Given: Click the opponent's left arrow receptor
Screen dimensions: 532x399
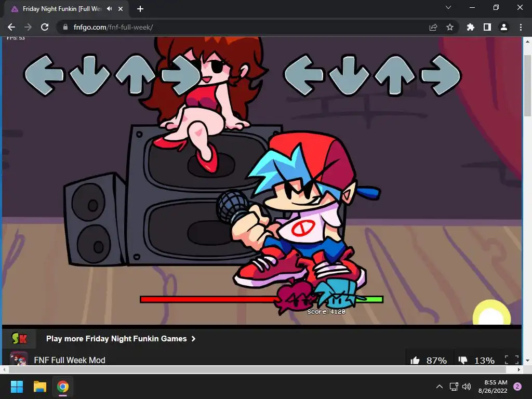Looking at the screenshot, I should (x=44, y=75).
